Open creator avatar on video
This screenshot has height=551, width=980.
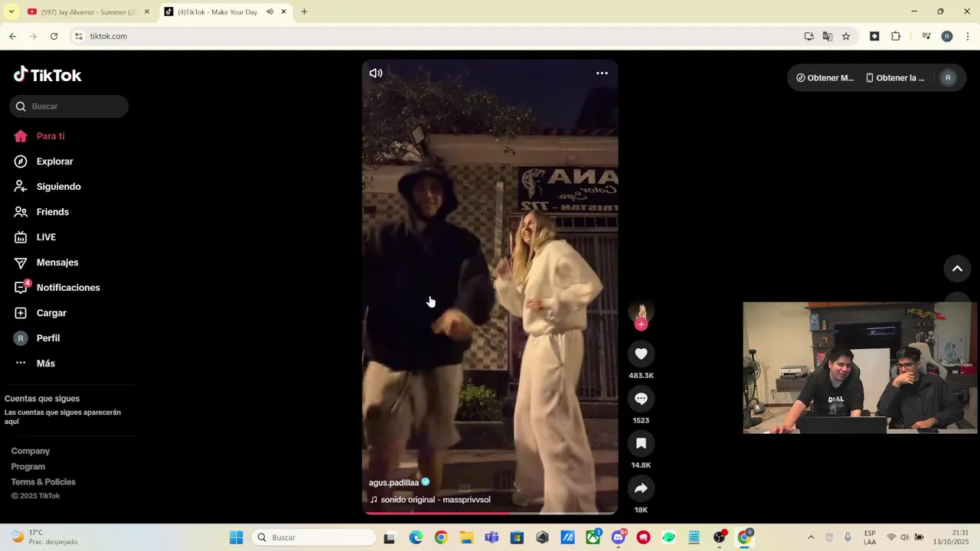(642, 311)
